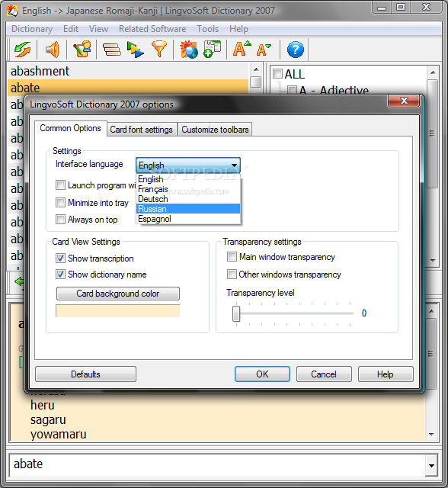Click the stacked cards icon in toolbar

[112, 50]
